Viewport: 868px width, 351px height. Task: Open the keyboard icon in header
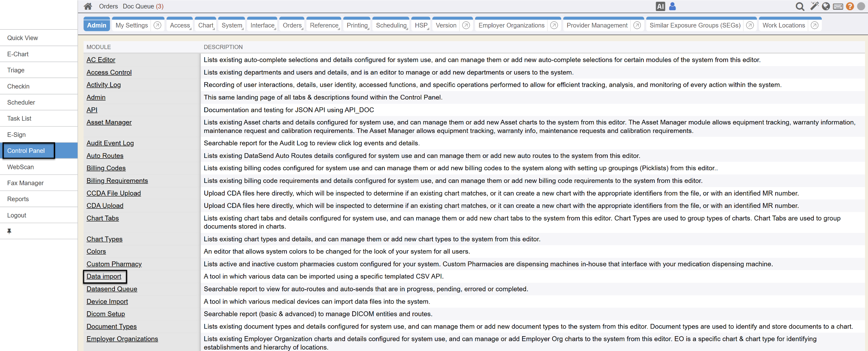[x=837, y=6]
